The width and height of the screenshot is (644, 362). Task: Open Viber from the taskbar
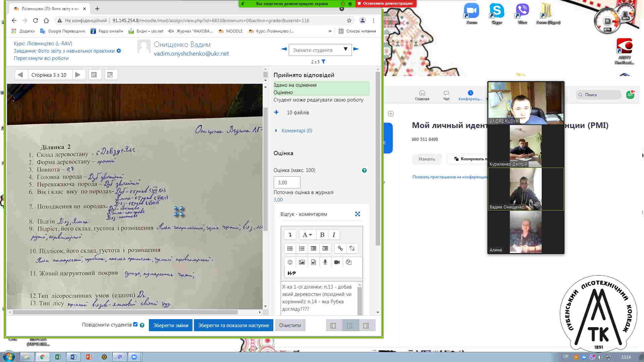[119, 357]
